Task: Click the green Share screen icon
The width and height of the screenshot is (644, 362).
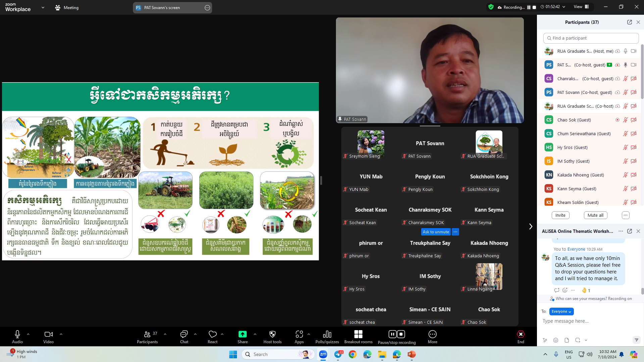Action: click(242, 334)
